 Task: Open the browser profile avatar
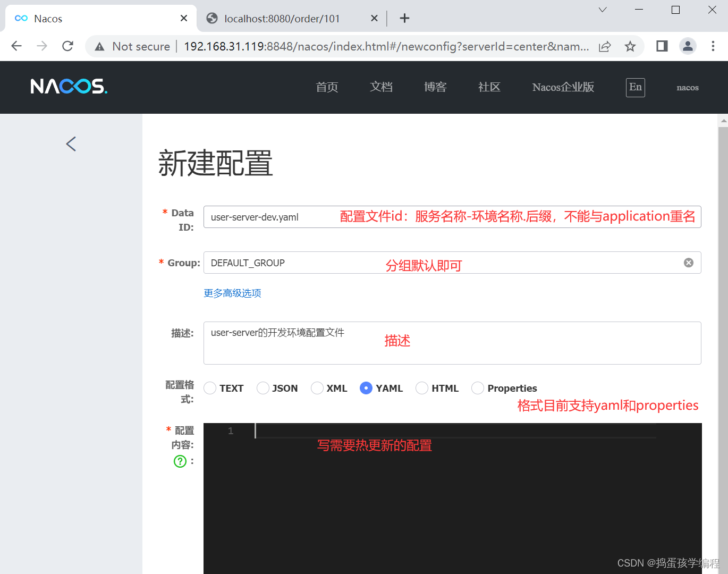tap(688, 46)
